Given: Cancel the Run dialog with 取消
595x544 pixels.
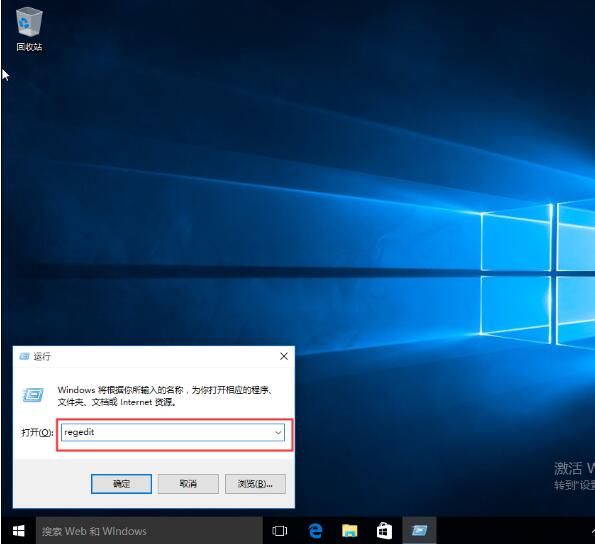Looking at the screenshot, I should pos(188,484).
